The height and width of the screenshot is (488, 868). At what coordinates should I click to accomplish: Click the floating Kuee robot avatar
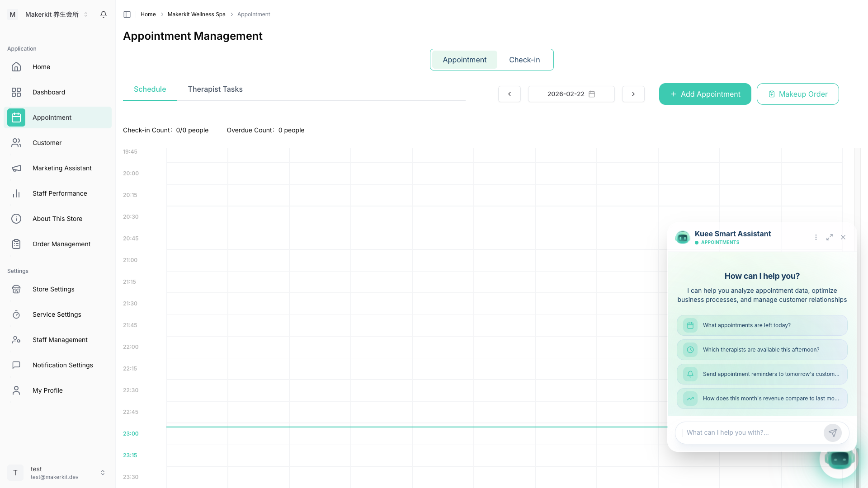pyautogui.click(x=839, y=460)
